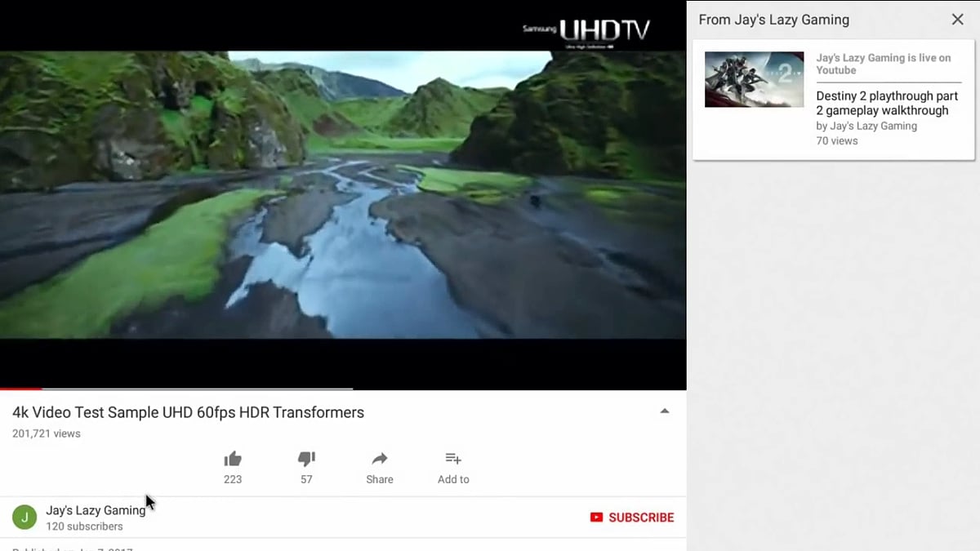Image resolution: width=980 pixels, height=551 pixels.
Task: Click the video frame to pause playback
Action: [343, 196]
